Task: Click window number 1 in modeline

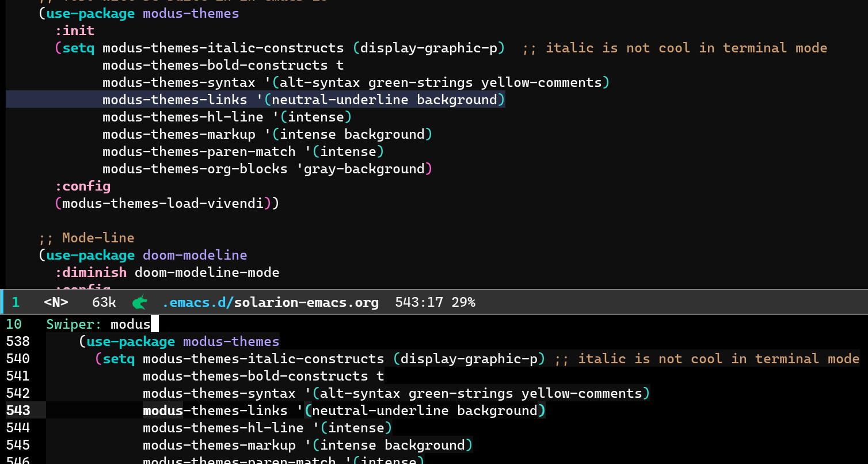Action: 16,302
